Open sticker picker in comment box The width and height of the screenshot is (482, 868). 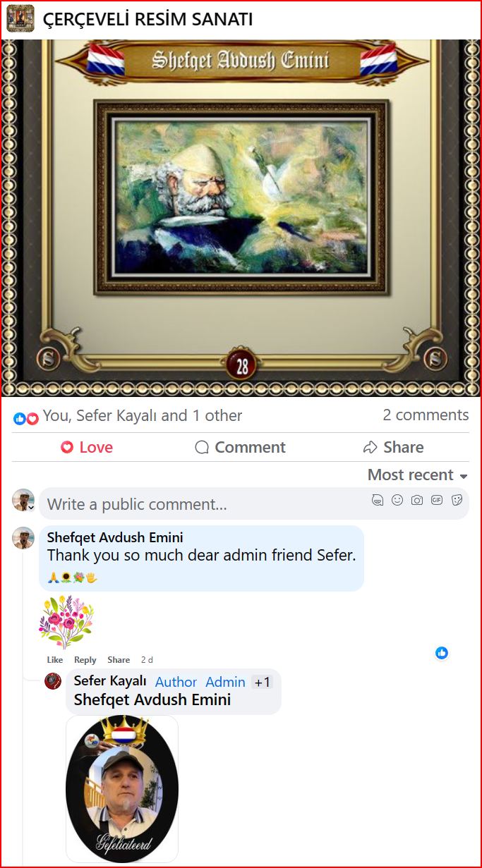(457, 500)
